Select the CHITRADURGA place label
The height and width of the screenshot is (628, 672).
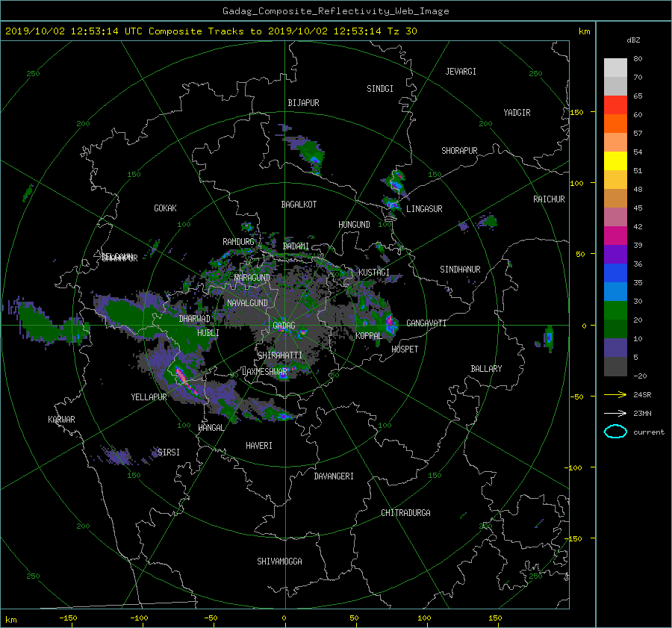pyautogui.click(x=405, y=513)
